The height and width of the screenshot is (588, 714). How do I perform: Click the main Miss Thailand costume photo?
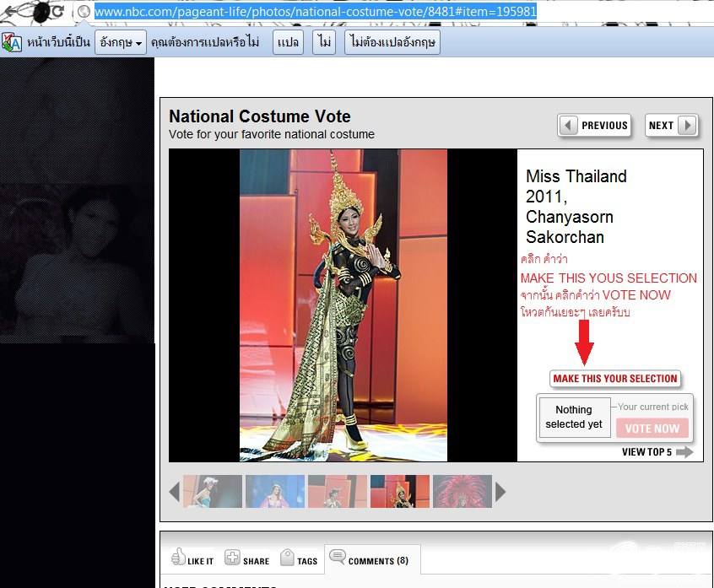[x=343, y=305]
